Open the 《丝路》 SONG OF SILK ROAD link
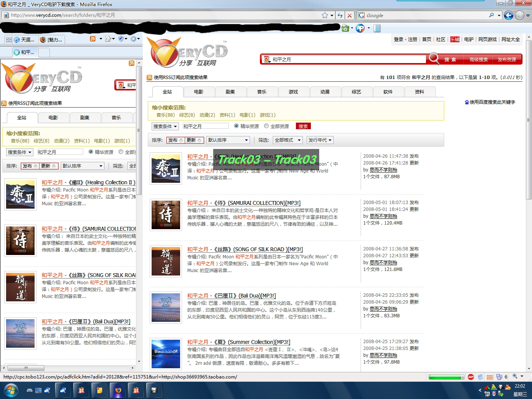The width and height of the screenshot is (532, 399). click(x=245, y=249)
